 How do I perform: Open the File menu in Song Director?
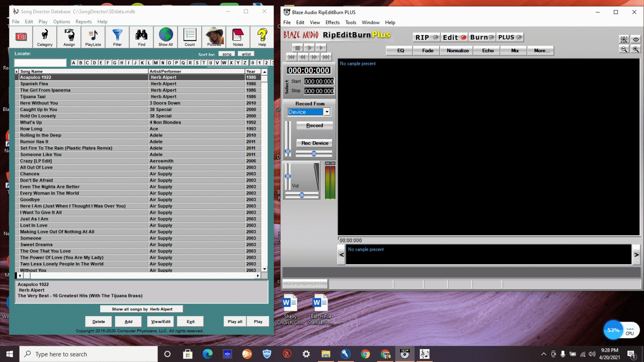pos(16,22)
